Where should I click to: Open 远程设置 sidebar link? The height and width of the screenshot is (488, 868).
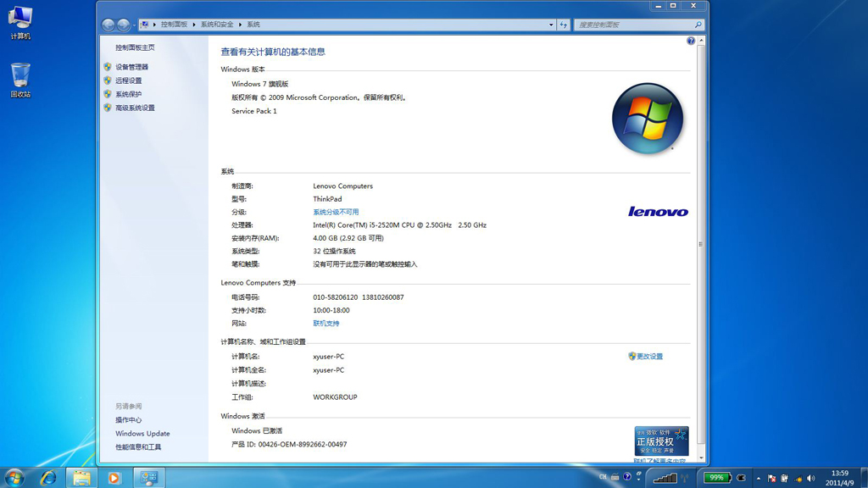tap(129, 80)
